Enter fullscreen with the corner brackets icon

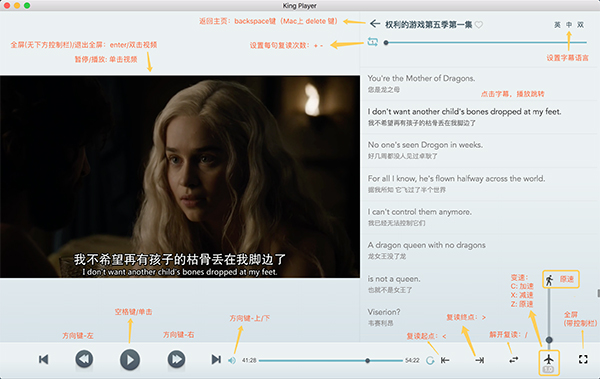coord(583,359)
